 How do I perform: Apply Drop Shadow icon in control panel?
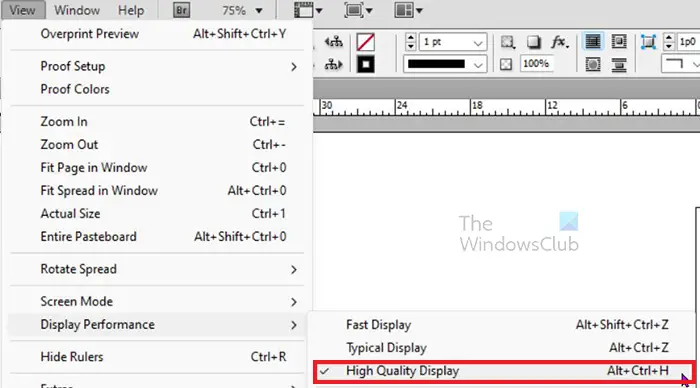533,42
